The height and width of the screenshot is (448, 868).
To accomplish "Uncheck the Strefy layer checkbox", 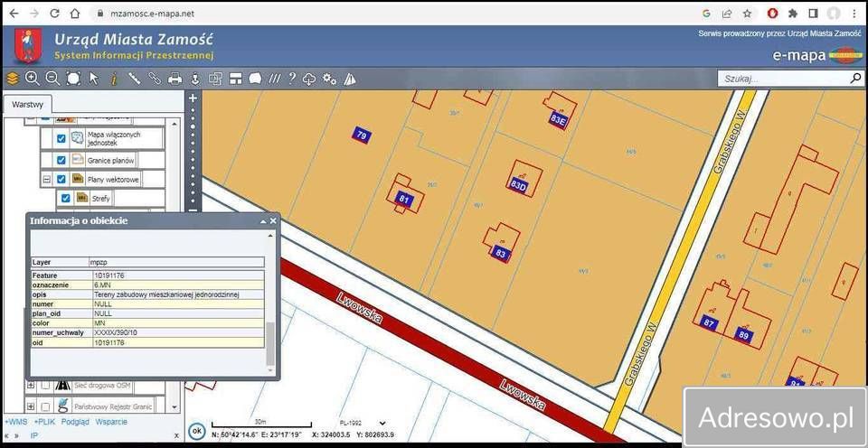I will coord(66,198).
